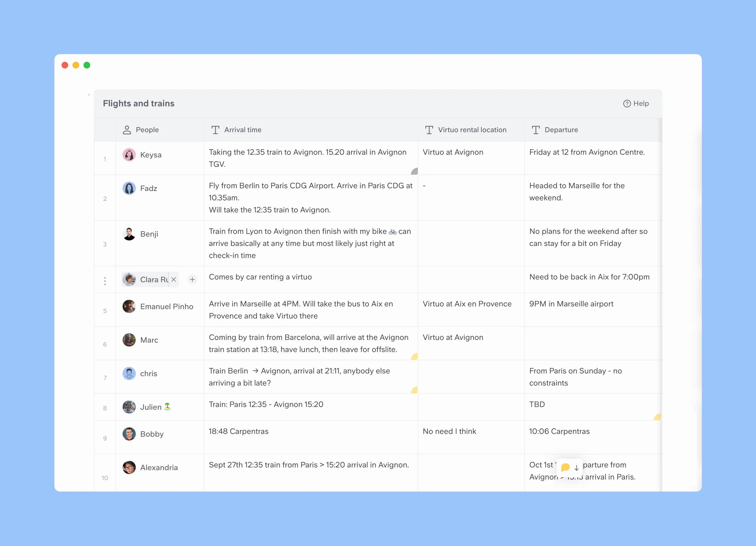Select cell 'Need to be back in Aix for 7:00pm'
Viewport: 756px width, 546px height.
(593, 280)
